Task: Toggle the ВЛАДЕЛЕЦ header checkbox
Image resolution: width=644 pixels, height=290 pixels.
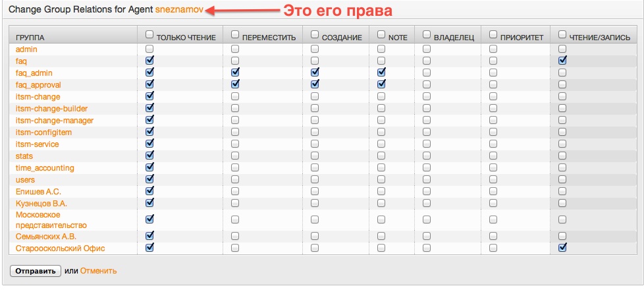Action: tap(427, 34)
